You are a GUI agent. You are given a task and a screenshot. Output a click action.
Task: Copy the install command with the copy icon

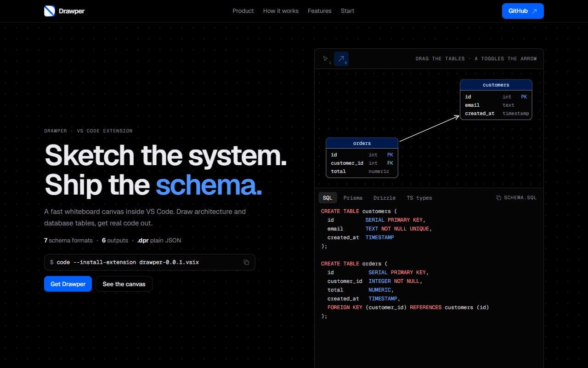[246, 262]
